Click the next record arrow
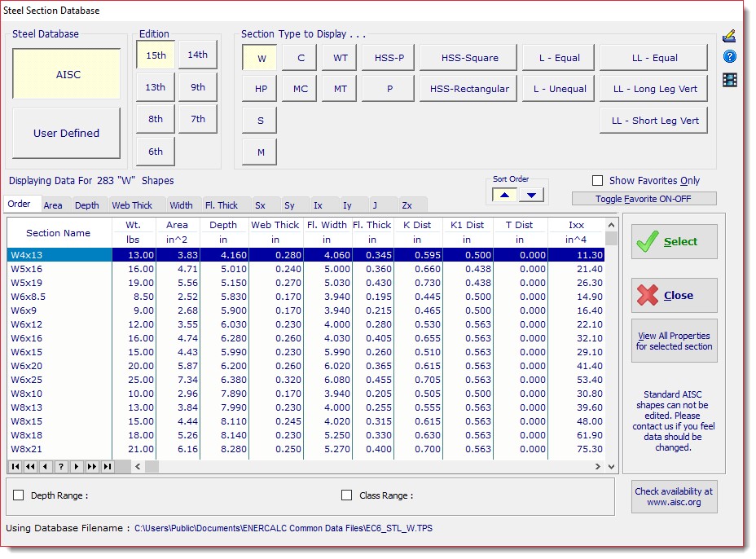Image resolution: width=756 pixels, height=559 pixels. click(76, 466)
